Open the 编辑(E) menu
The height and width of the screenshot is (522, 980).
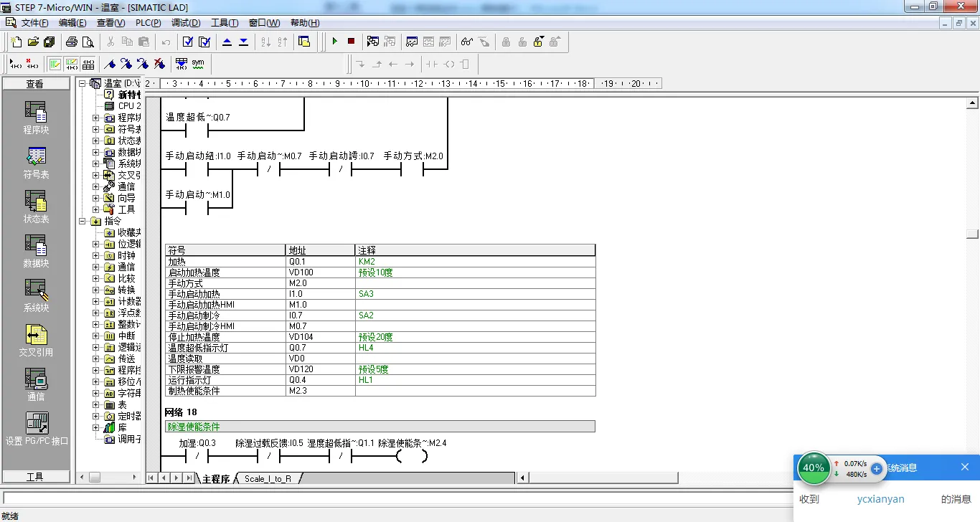pyautogui.click(x=72, y=23)
